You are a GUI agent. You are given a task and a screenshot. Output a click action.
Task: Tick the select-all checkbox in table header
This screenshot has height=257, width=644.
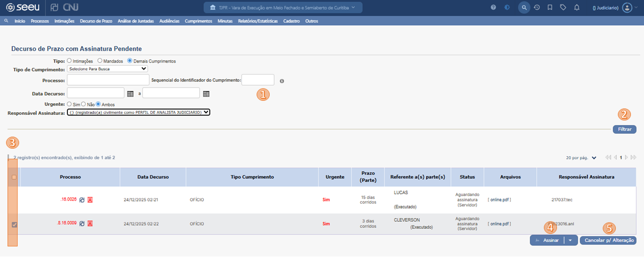point(14,177)
